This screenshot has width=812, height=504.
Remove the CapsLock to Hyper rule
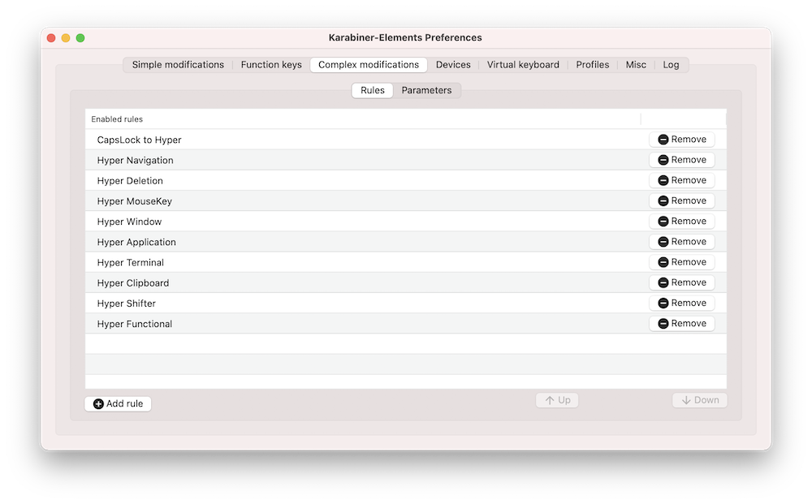(x=682, y=140)
